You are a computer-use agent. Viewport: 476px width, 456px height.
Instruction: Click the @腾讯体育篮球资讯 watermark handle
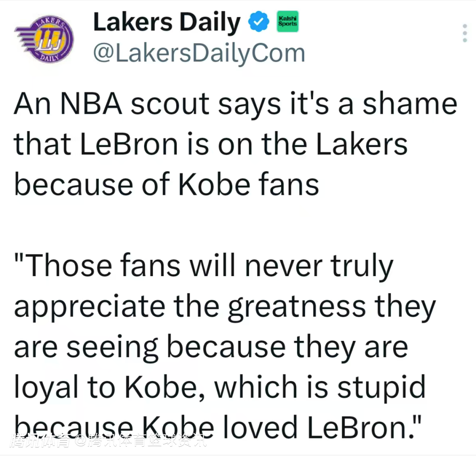pos(140,440)
